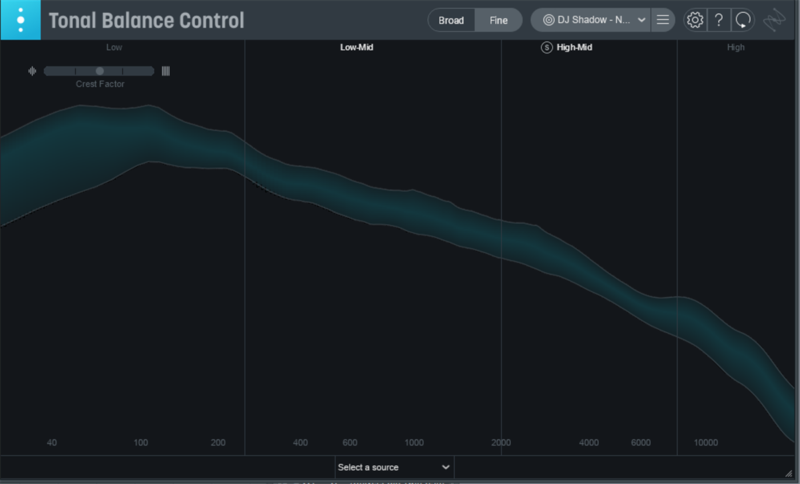800x484 pixels.
Task: Select the Low-Mid frequency band label
Action: click(357, 47)
